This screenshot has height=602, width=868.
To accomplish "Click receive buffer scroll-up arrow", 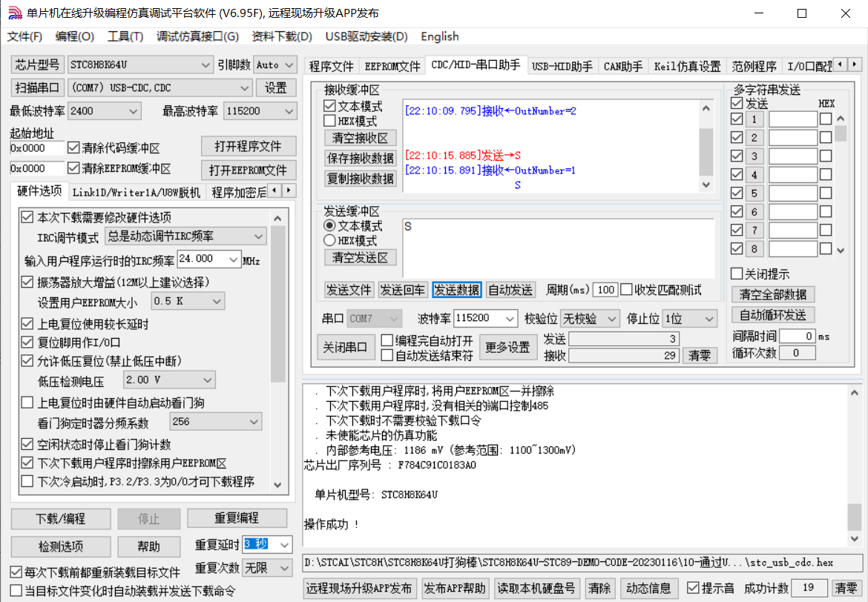I will click(x=706, y=108).
